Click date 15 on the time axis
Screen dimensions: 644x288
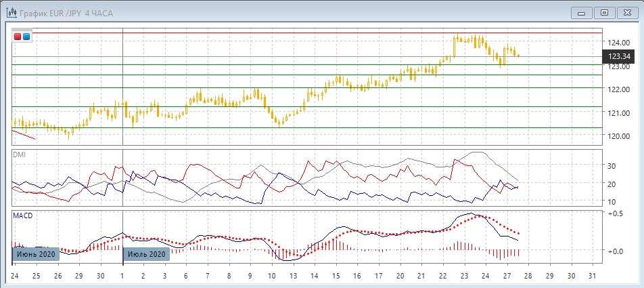click(336, 276)
